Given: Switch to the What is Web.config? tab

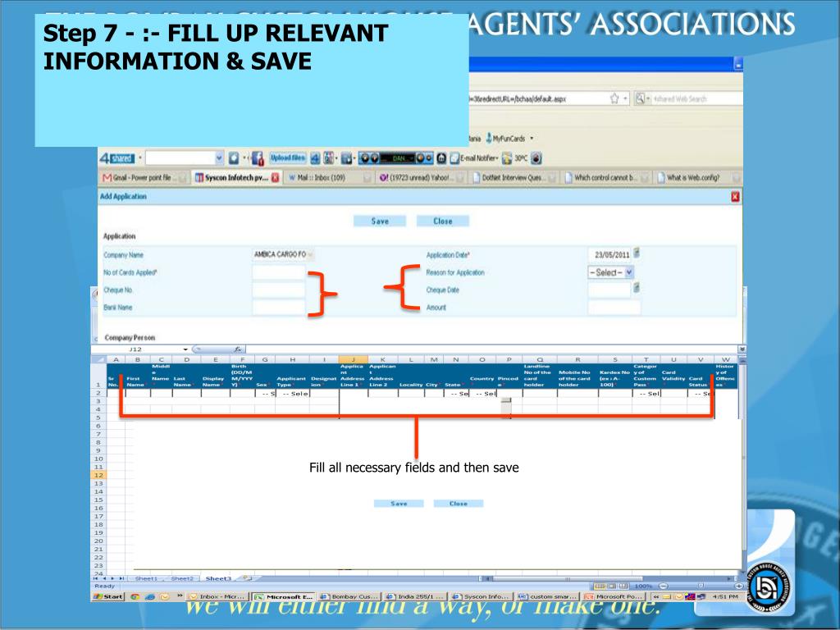Looking at the screenshot, I should [x=698, y=177].
